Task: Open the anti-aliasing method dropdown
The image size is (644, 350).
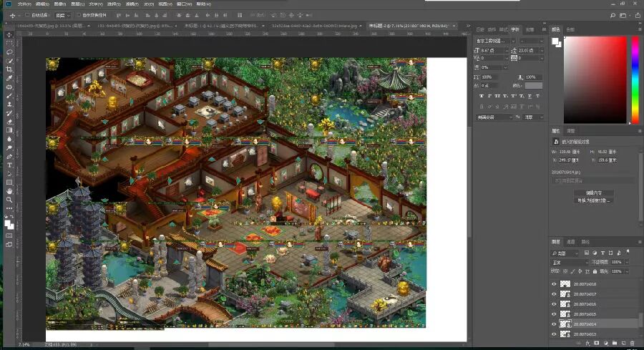Action: (x=533, y=117)
